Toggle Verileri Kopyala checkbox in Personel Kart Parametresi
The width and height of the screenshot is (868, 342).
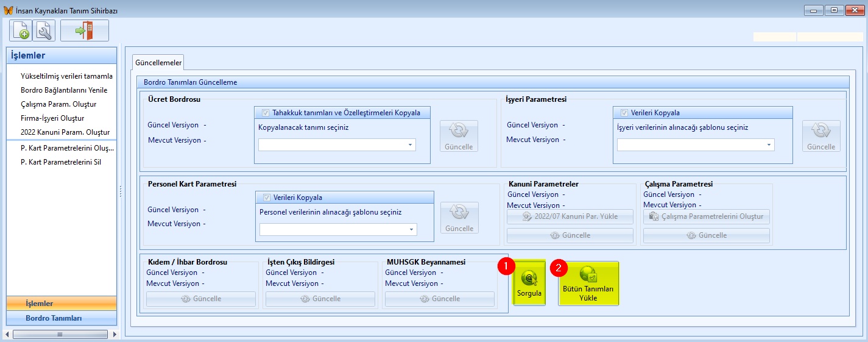[267, 198]
